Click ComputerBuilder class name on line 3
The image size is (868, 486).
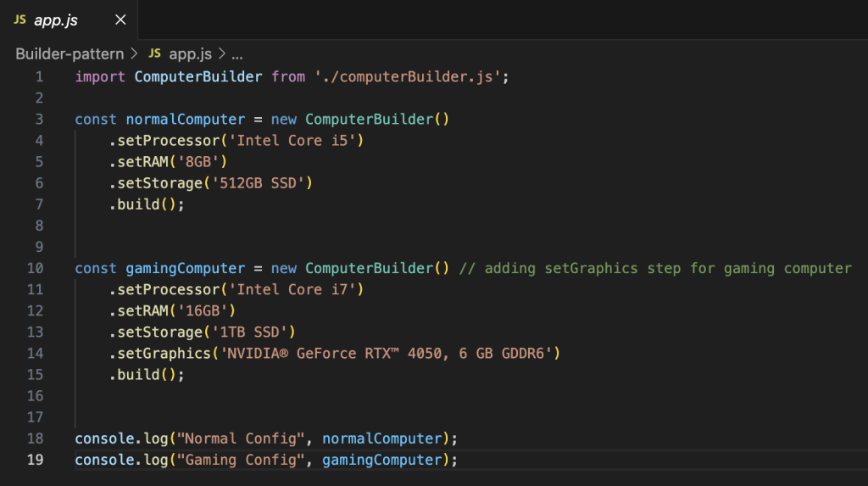(x=370, y=119)
